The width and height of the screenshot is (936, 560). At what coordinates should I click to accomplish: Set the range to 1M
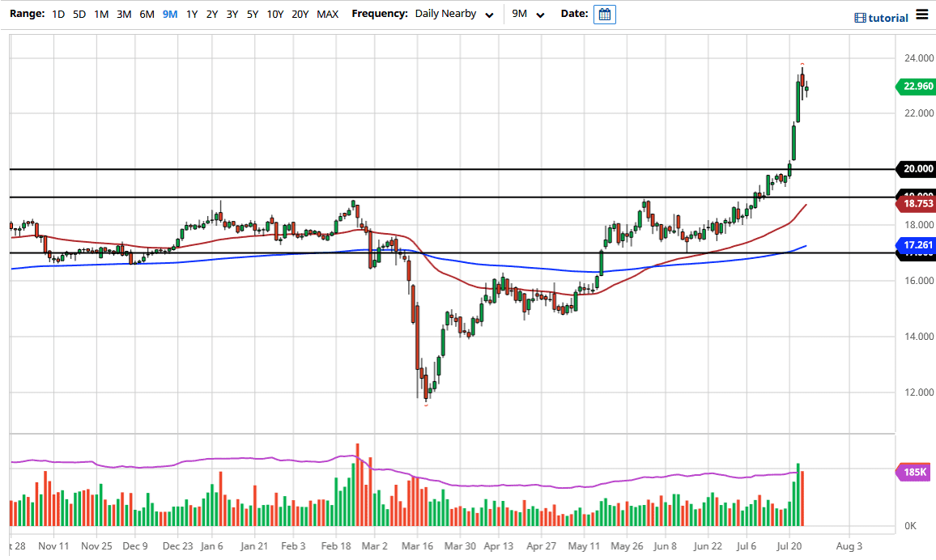coord(101,14)
